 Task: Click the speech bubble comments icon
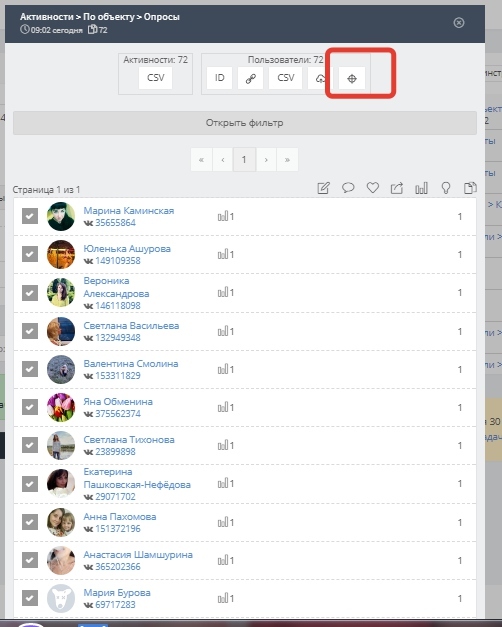pyautogui.click(x=348, y=188)
